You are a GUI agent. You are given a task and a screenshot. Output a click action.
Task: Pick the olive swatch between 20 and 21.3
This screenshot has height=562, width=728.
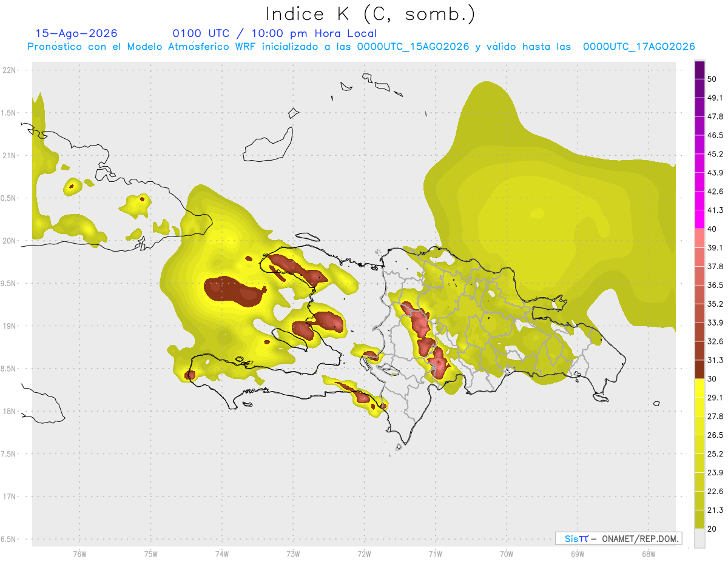[699, 520]
